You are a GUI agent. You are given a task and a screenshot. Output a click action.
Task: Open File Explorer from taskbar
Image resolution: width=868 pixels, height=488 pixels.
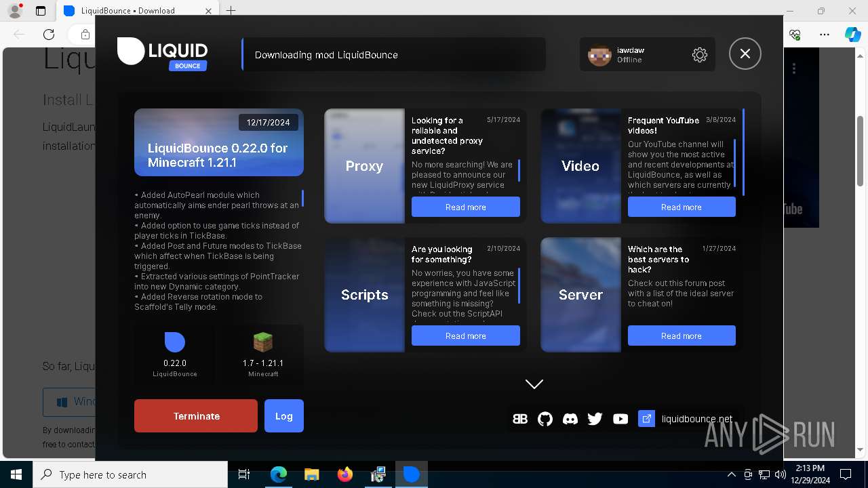coord(311,474)
